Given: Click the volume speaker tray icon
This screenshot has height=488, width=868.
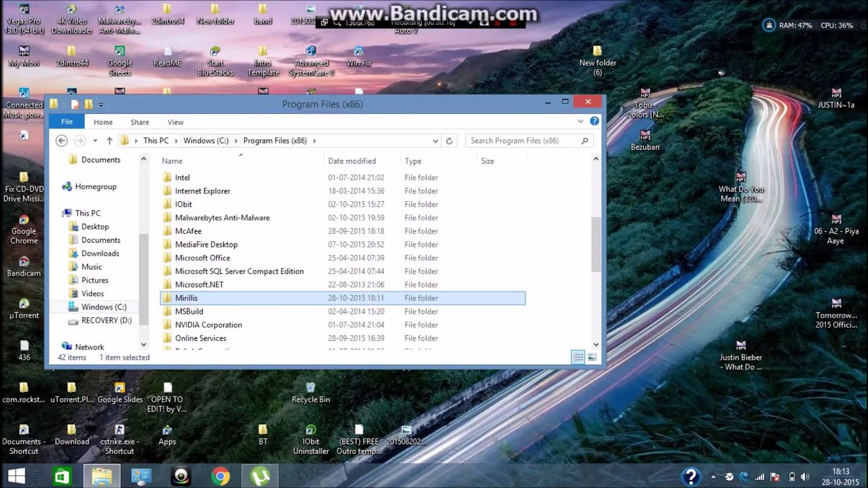Looking at the screenshot, I should tap(805, 476).
